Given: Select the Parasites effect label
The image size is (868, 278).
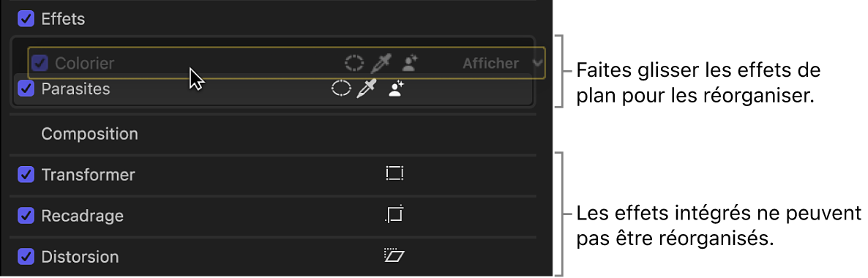Looking at the screenshot, I should coord(76,89).
